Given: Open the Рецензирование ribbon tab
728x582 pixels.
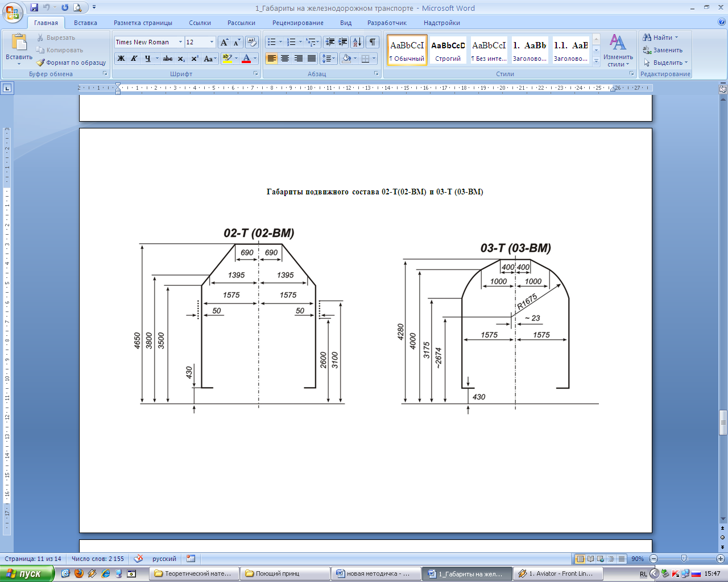Looking at the screenshot, I should click(x=297, y=23).
